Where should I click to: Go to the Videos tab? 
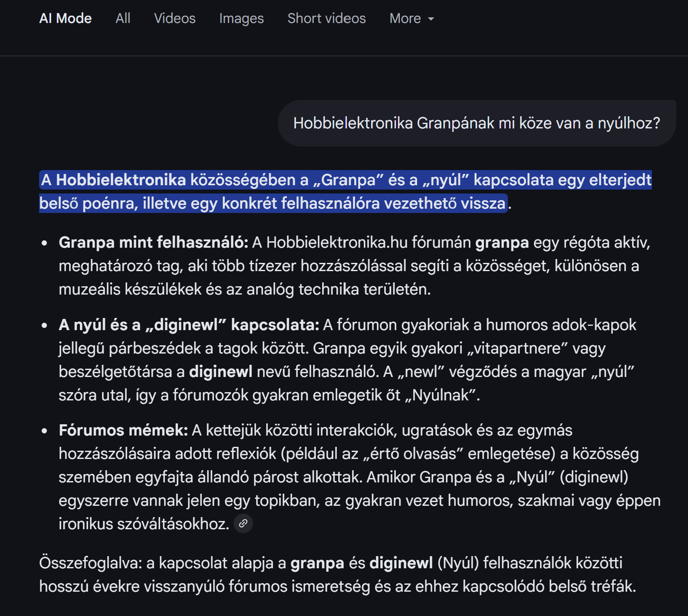[x=174, y=18]
